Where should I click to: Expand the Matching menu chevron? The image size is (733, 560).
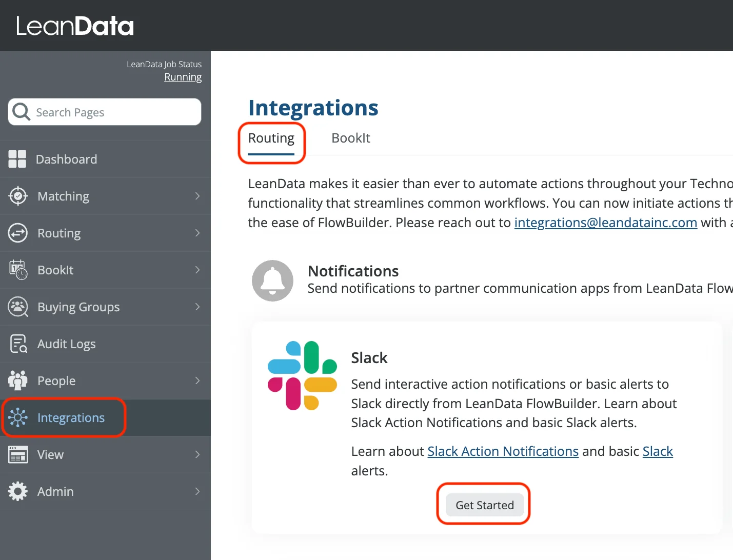197,196
